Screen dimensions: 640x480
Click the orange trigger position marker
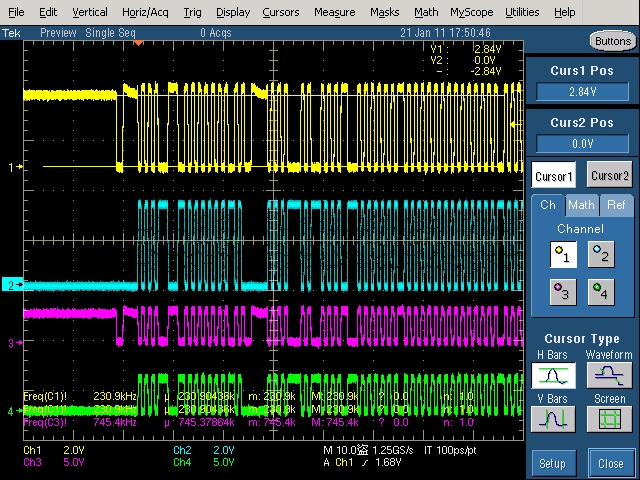tap(139, 43)
